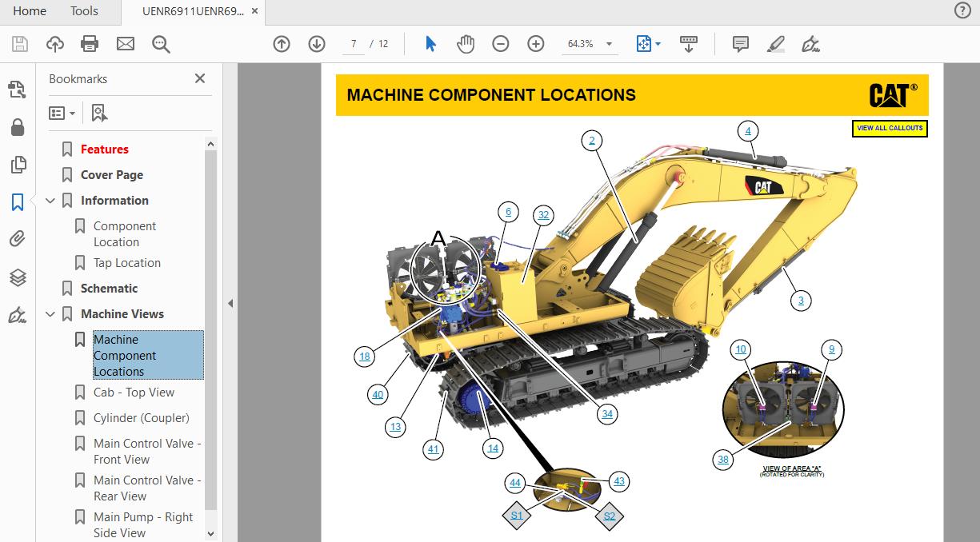Open the signatures sidebar pen icon
This screenshot has height=542, width=980.
click(18, 315)
